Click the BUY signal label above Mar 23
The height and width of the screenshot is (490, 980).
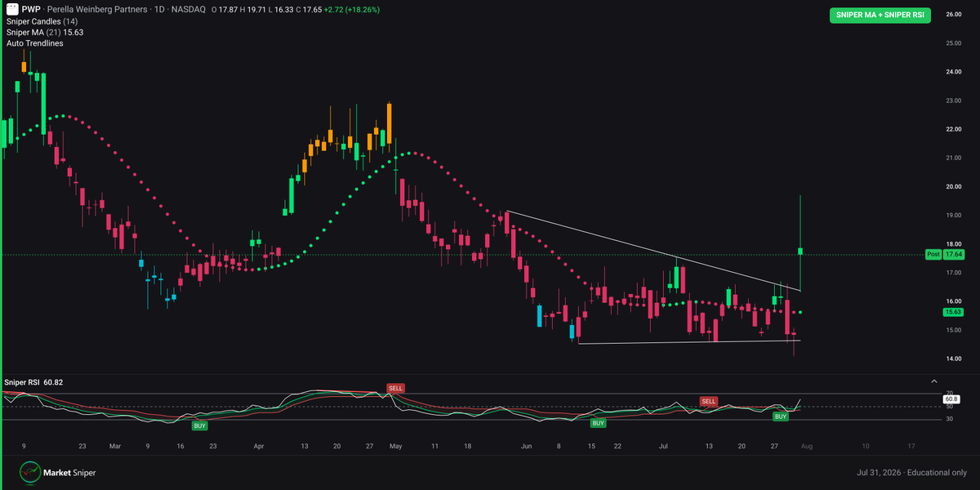200,425
